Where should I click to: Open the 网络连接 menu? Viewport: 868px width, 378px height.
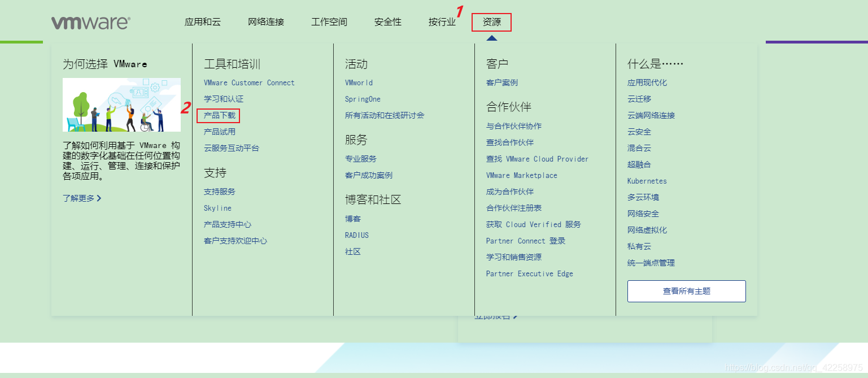click(266, 22)
